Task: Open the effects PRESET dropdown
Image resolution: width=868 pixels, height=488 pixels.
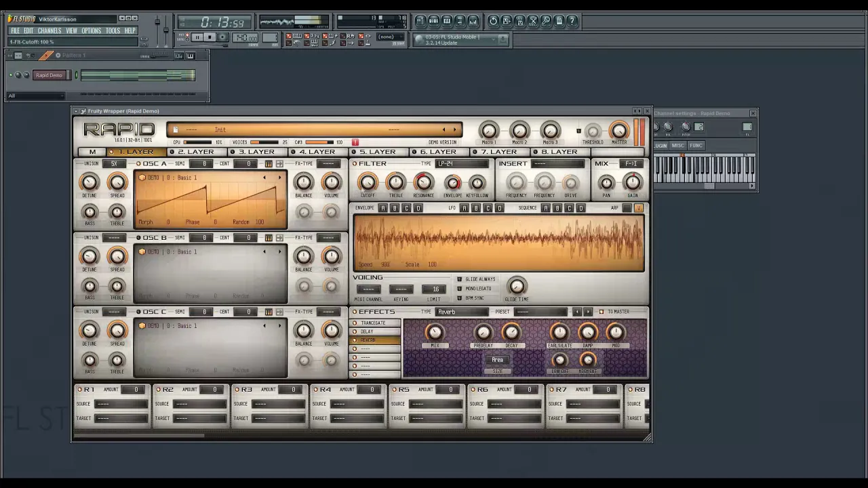Action: pyautogui.click(x=541, y=312)
